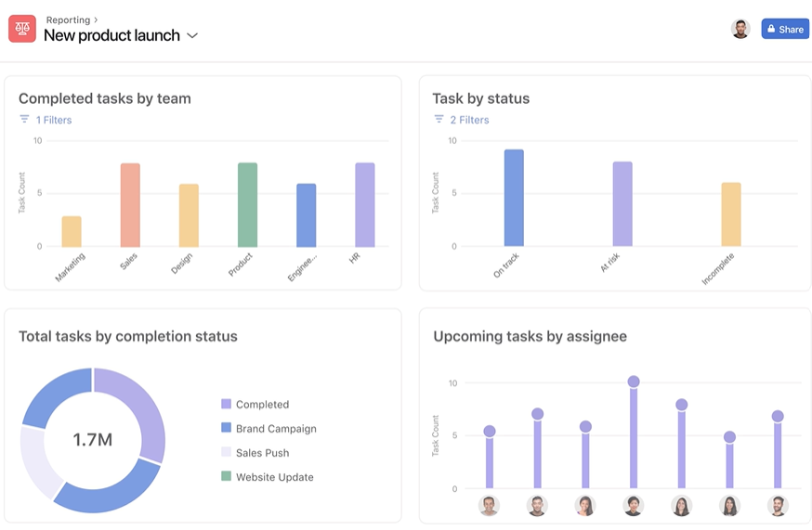Open the 2 Filters link
The width and height of the screenshot is (812, 530).
click(x=469, y=120)
